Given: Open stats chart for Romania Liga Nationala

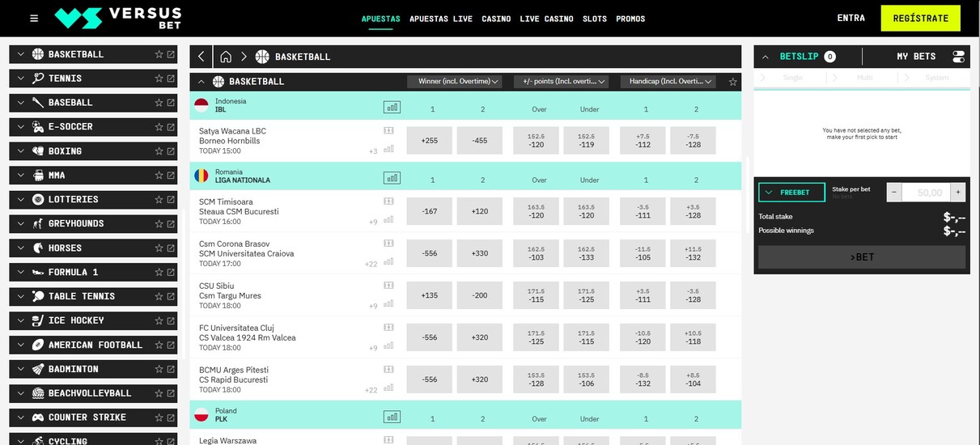Looking at the screenshot, I should coord(392,178).
